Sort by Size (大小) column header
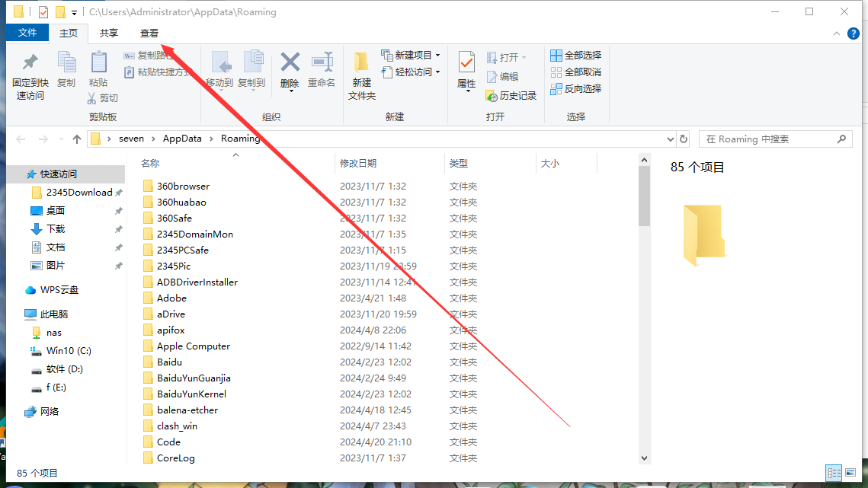Screen dimensions: 868x488 pos(549,163)
